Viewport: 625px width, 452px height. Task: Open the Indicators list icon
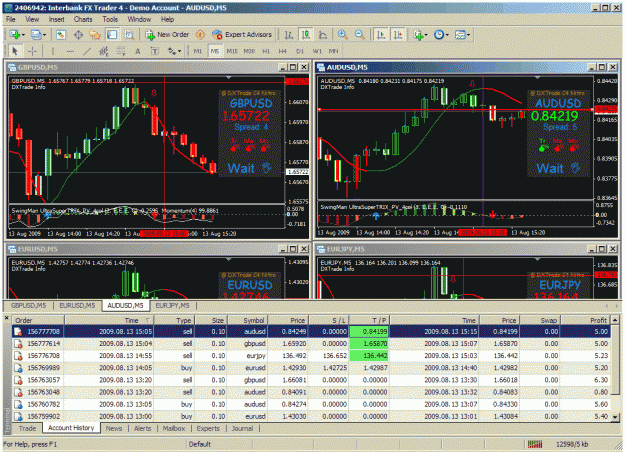click(418, 35)
